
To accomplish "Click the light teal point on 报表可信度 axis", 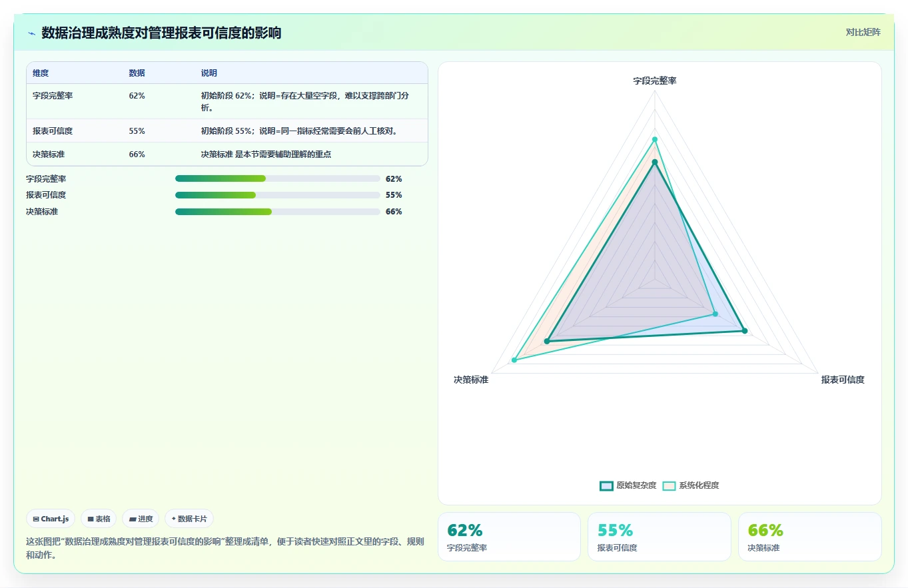I will (x=715, y=314).
